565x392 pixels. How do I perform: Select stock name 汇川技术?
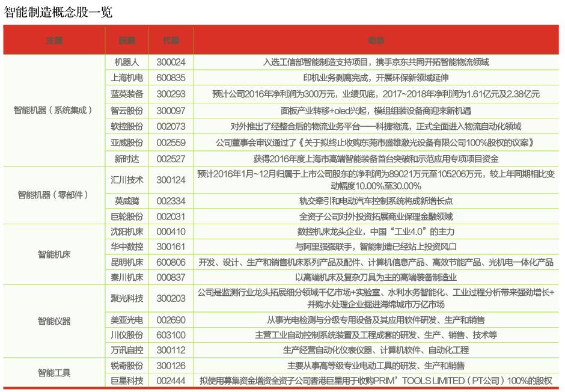coord(127,179)
